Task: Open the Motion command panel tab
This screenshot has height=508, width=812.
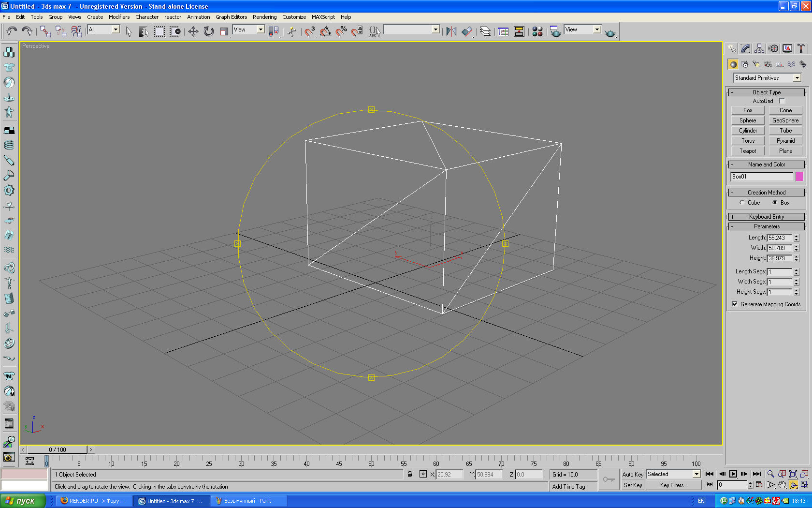Action: pos(774,48)
